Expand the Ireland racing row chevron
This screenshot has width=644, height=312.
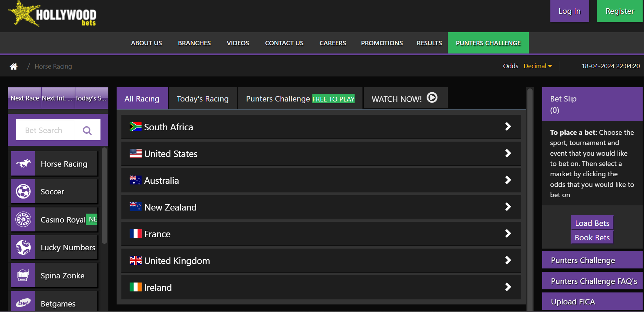click(508, 287)
